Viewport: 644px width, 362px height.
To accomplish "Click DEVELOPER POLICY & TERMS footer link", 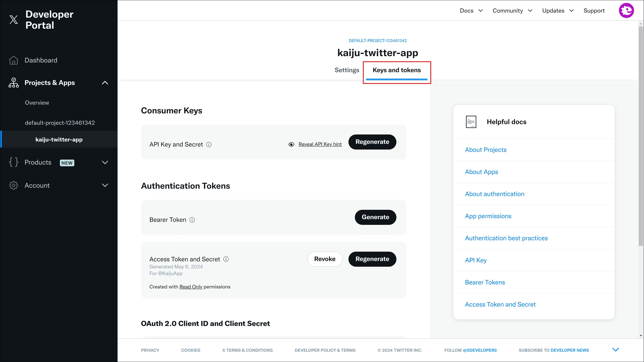I will pyautogui.click(x=325, y=350).
